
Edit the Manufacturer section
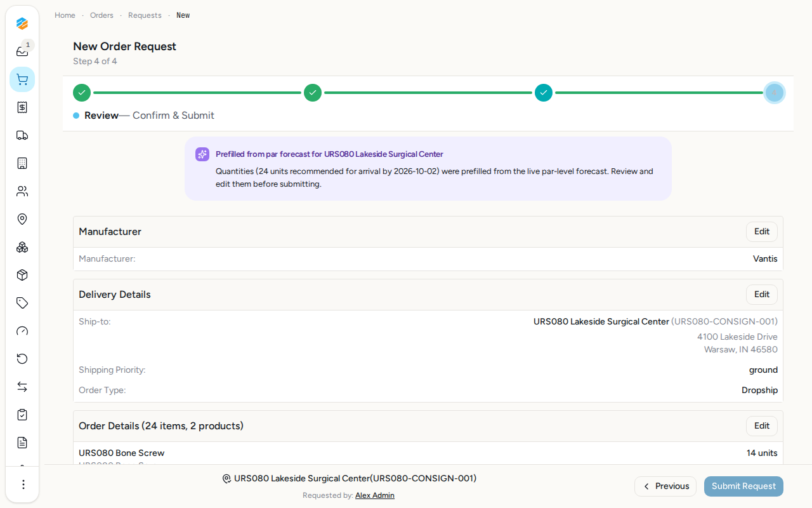pyautogui.click(x=762, y=232)
